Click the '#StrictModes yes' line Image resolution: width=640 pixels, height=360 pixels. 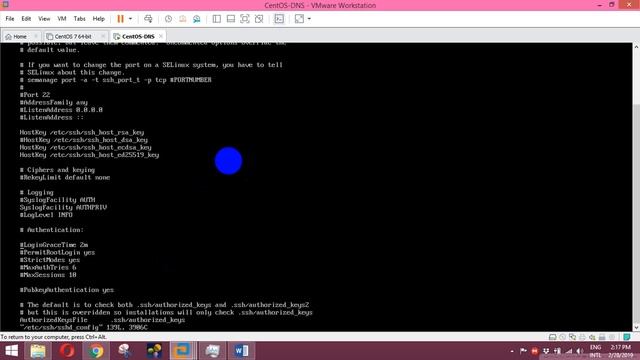[50, 260]
